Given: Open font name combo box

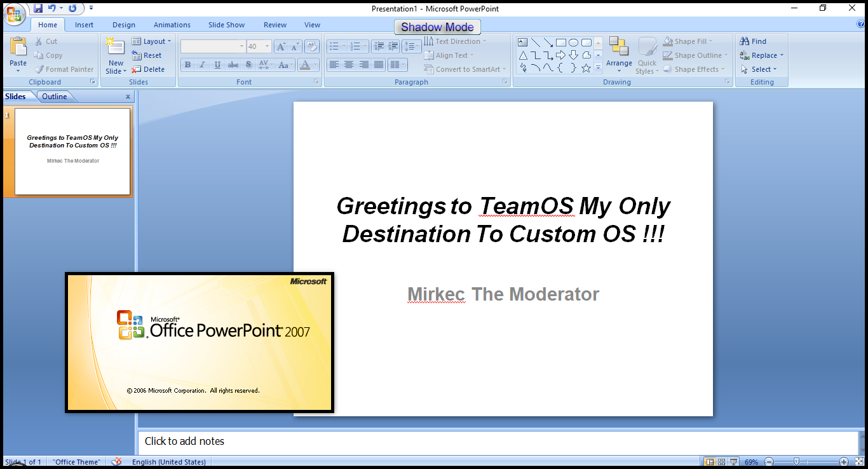Looking at the screenshot, I should tap(214, 46).
